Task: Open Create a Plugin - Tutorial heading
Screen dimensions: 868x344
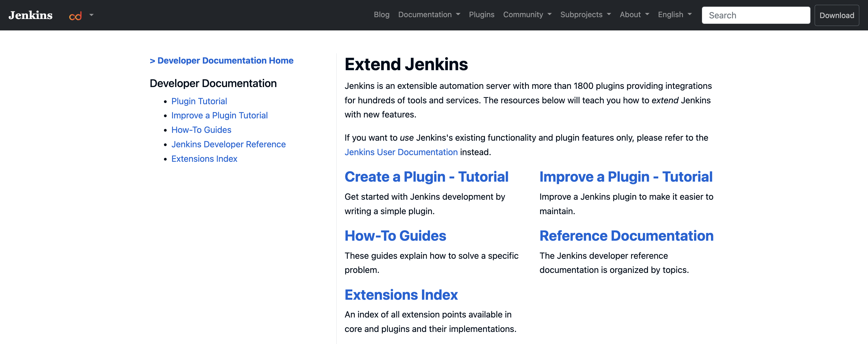Action: [x=426, y=177]
